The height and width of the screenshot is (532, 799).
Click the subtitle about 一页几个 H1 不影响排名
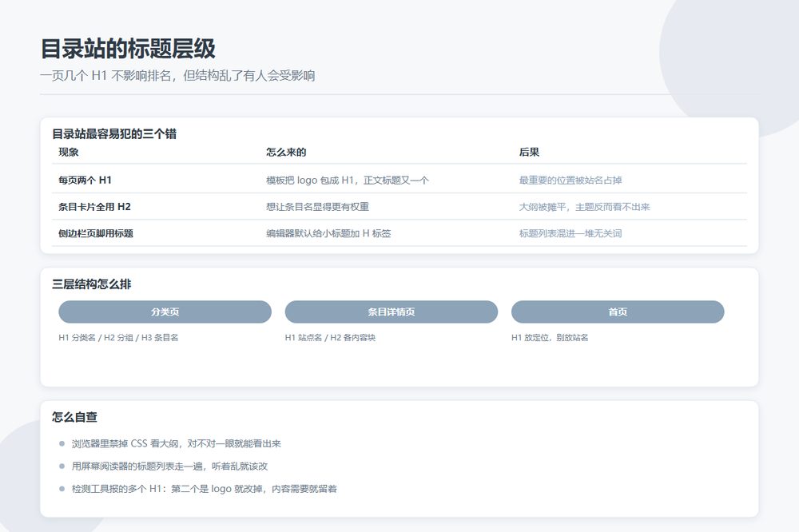pos(177,76)
